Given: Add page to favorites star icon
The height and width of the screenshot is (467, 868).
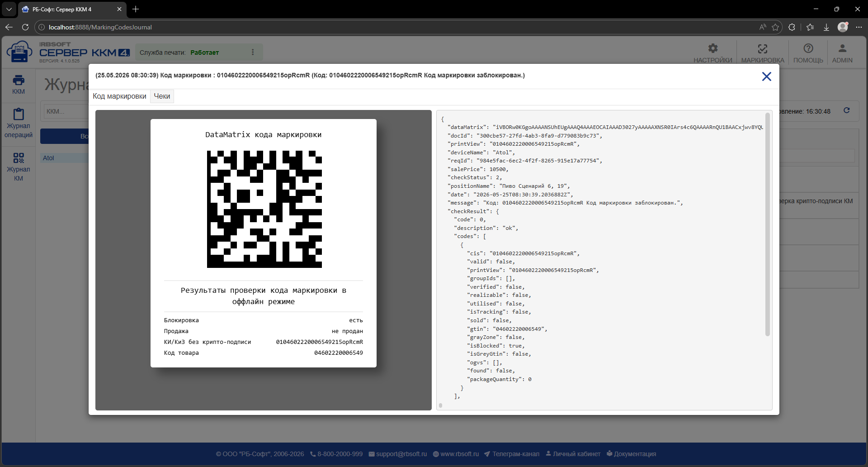Looking at the screenshot, I should (776, 27).
